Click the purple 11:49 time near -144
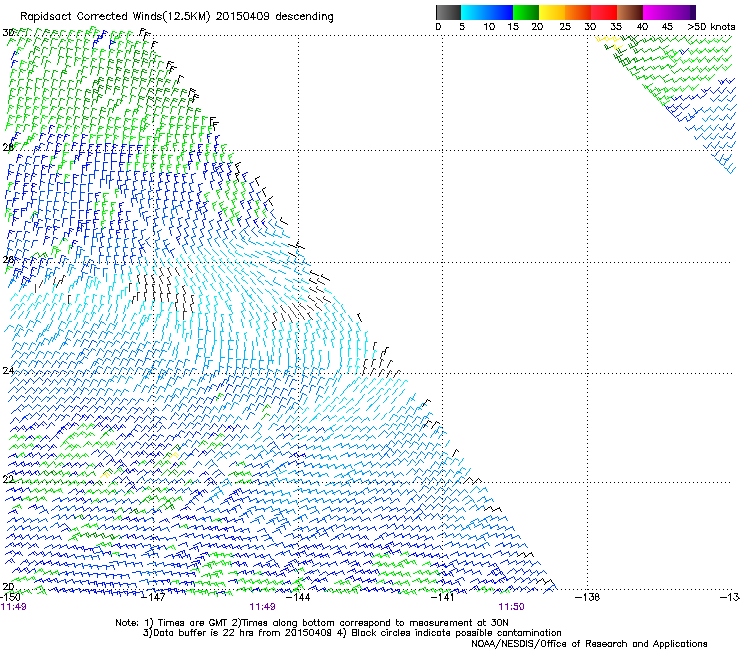Screen dimensions: 740x650 coord(262,607)
